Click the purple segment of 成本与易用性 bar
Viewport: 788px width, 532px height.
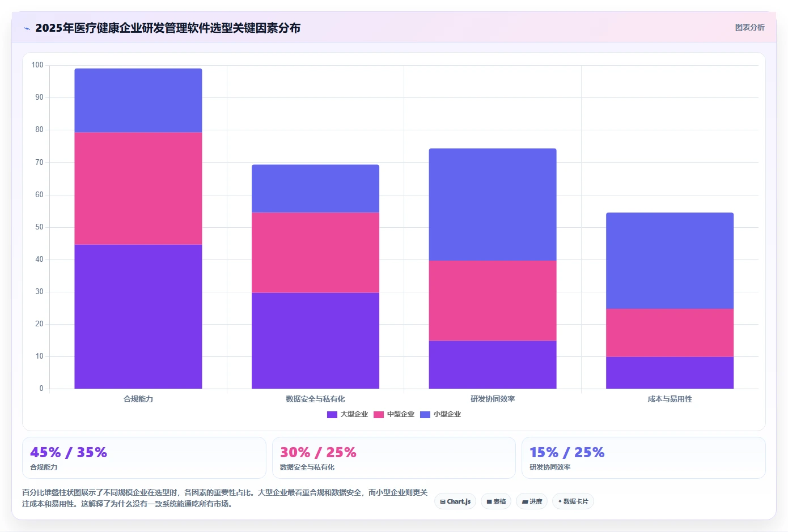[x=670, y=373]
